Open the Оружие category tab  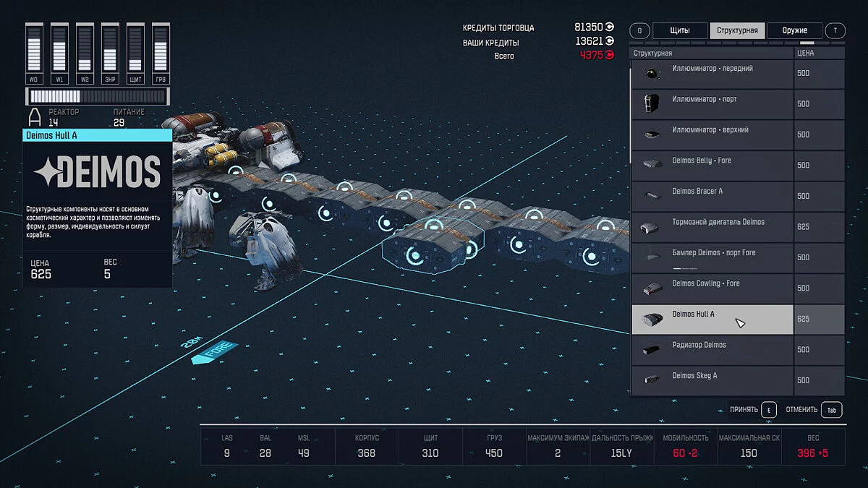[x=794, y=30]
